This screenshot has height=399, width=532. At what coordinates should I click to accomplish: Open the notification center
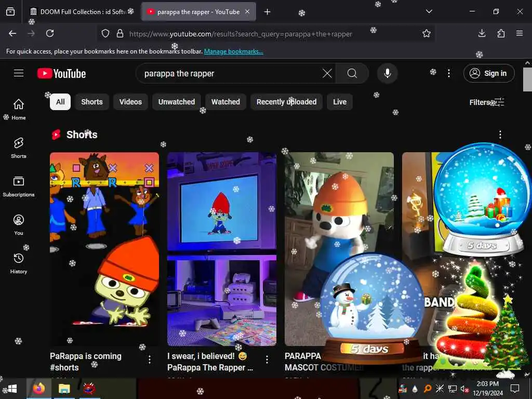[x=515, y=389]
